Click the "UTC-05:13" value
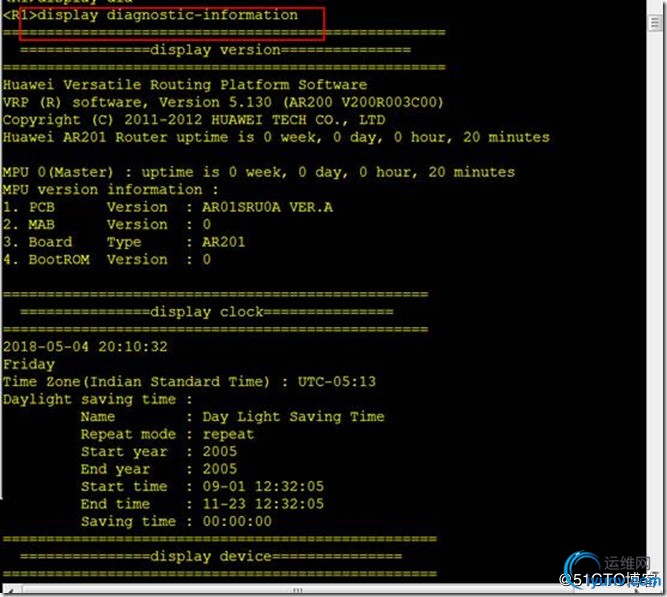Image resolution: width=667 pixels, height=597 pixels. [x=337, y=382]
